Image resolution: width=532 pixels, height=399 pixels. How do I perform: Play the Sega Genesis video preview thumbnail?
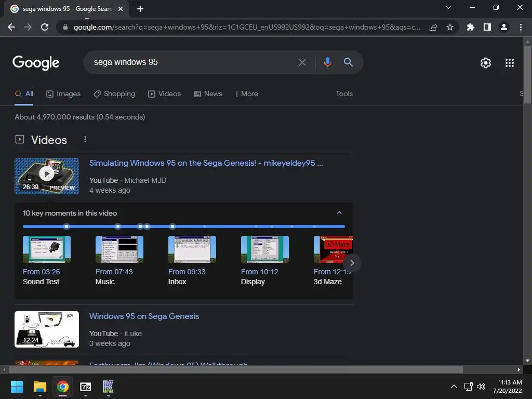47,176
